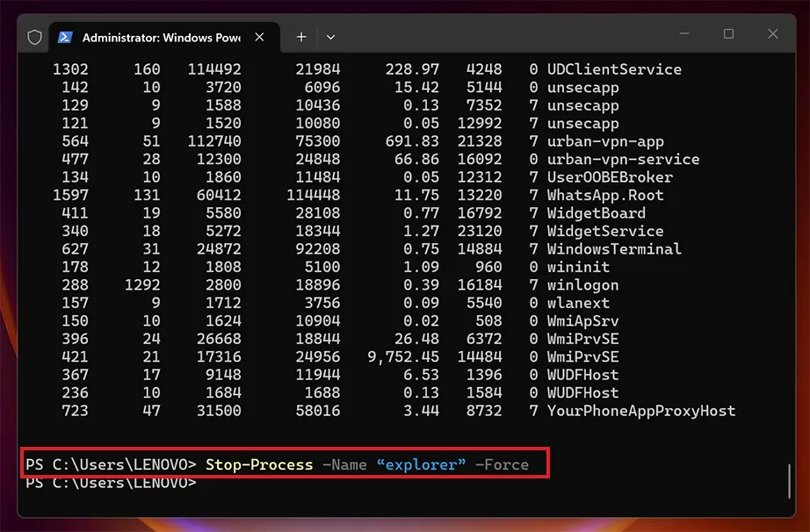
Task: Click the "explorer" string in the command
Action: click(421, 464)
